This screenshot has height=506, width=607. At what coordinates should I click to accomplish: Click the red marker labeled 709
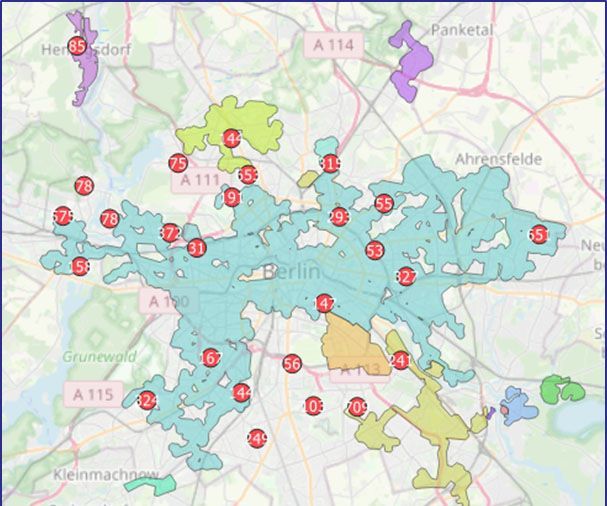357,407
